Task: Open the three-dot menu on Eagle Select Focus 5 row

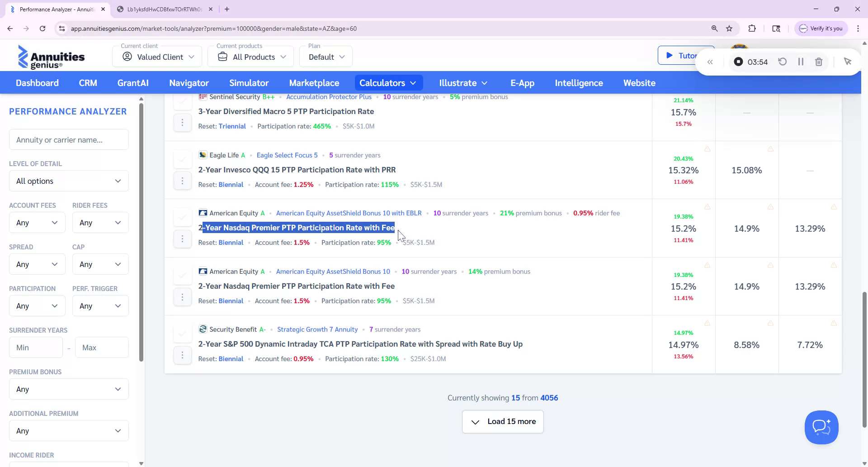Action: point(183,180)
